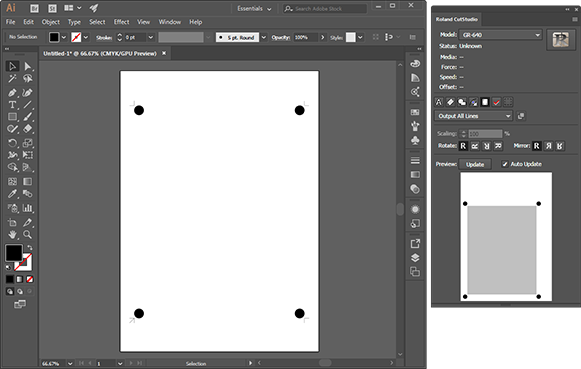Select the Rotate tool

point(12,143)
